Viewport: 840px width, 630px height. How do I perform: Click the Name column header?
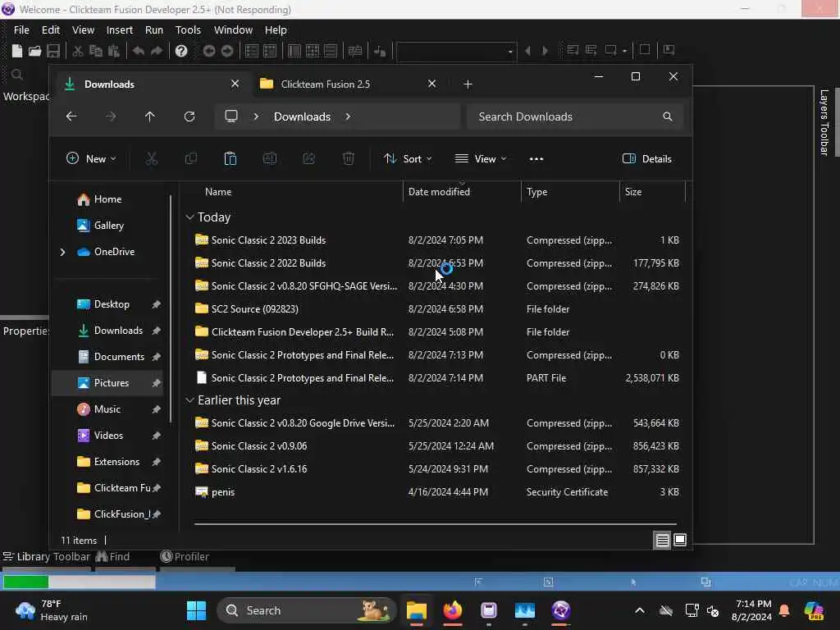pyautogui.click(x=218, y=192)
